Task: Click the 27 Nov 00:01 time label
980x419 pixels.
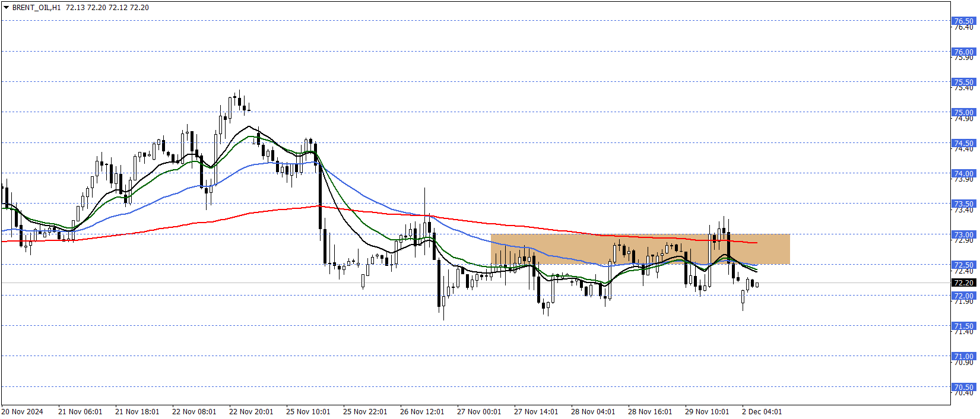Action: click(479, 411)
